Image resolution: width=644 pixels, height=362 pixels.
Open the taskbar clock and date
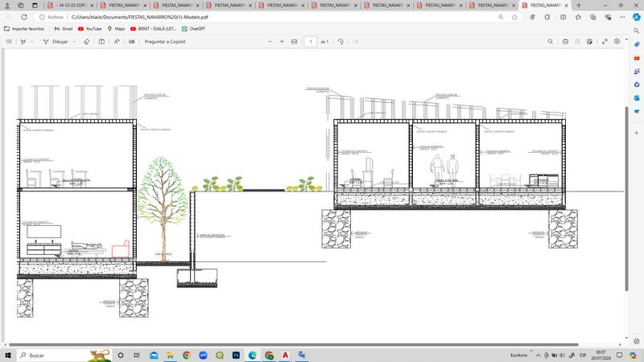click(x=601, y=355)
